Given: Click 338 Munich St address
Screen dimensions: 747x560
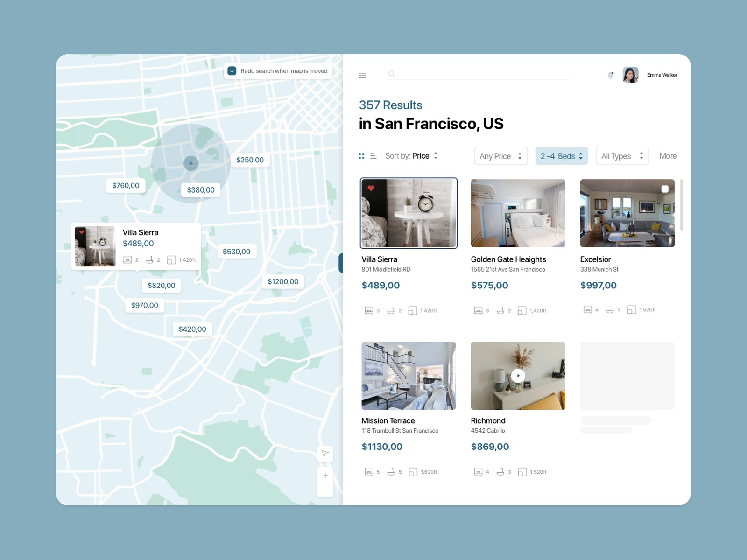Looking at the screenshot, I should coord(599,269).
